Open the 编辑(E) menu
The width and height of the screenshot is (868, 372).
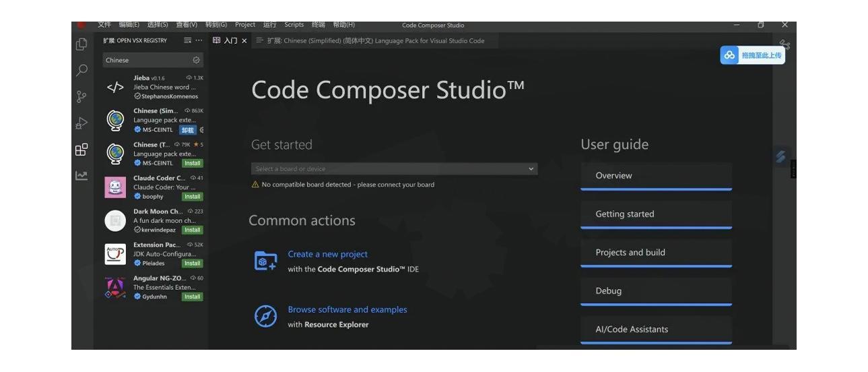129,25
